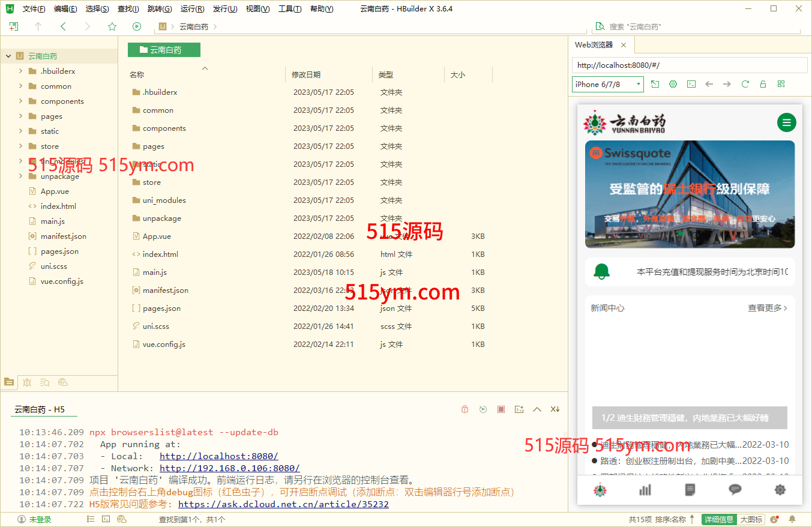Select the Web浏览器 tab

point(594,45)
